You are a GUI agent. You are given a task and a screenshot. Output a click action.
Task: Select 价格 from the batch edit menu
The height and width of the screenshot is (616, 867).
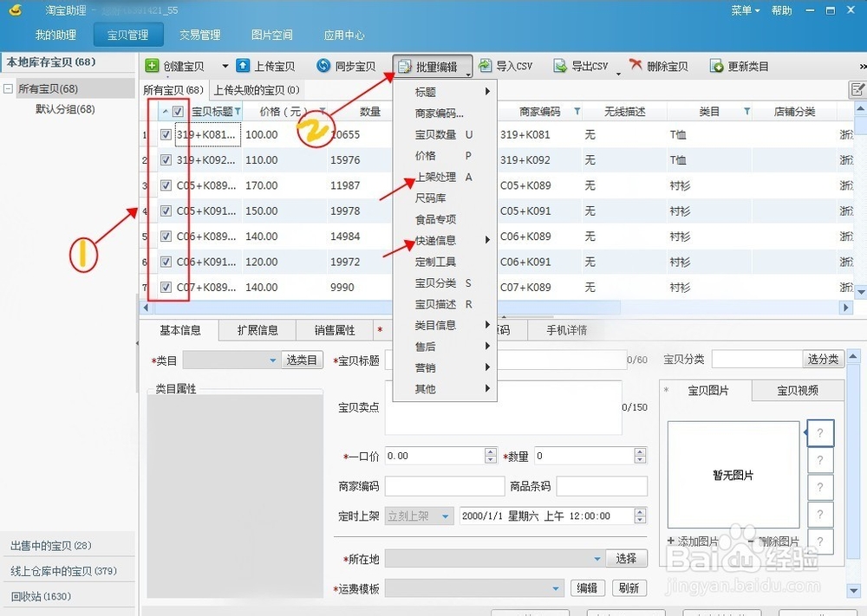(x=425, y=155)
